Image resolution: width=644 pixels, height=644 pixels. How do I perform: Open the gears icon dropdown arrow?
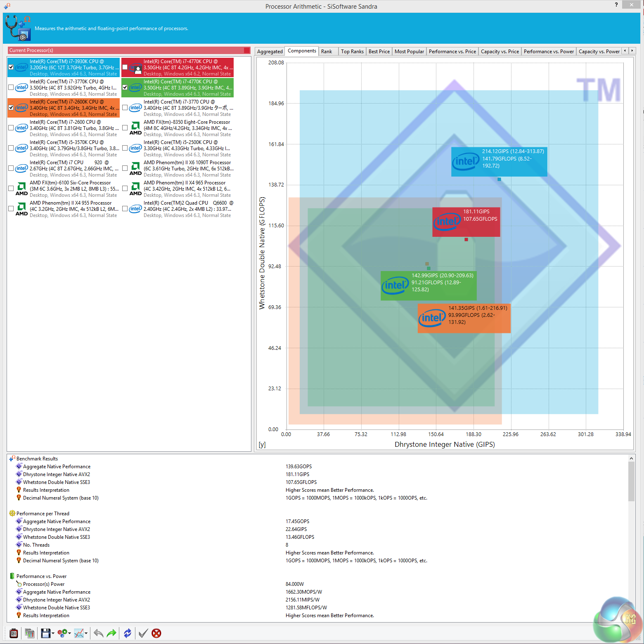69,634
